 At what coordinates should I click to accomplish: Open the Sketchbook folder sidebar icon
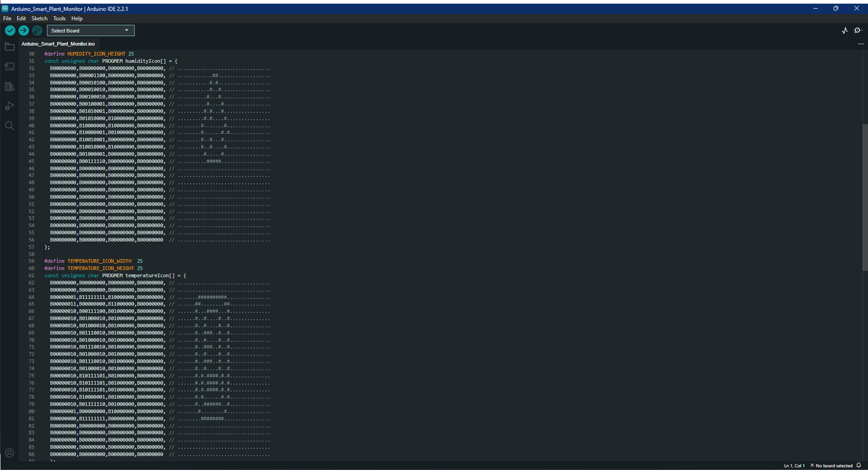9,47
